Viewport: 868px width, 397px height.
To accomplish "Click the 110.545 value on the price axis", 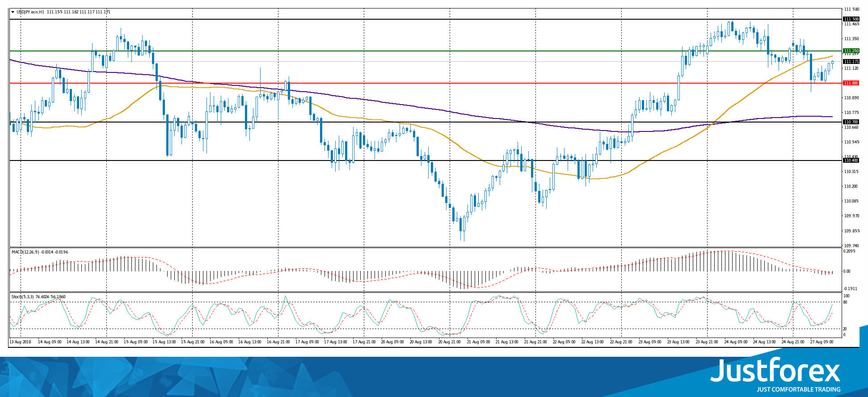I will click(851, 142).
